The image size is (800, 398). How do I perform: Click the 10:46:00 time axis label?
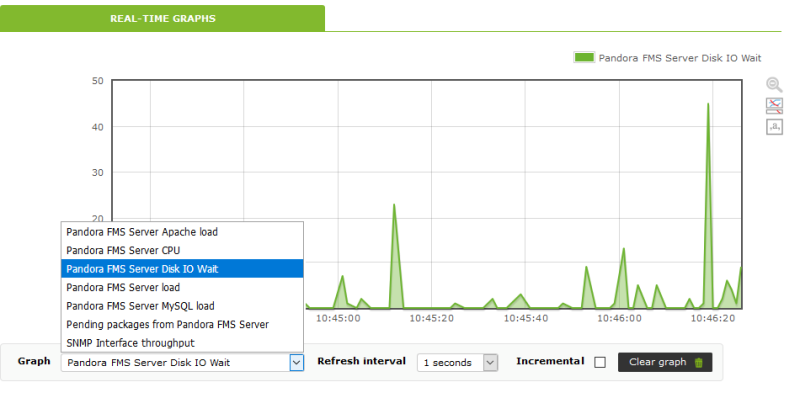tap(619, 318)
